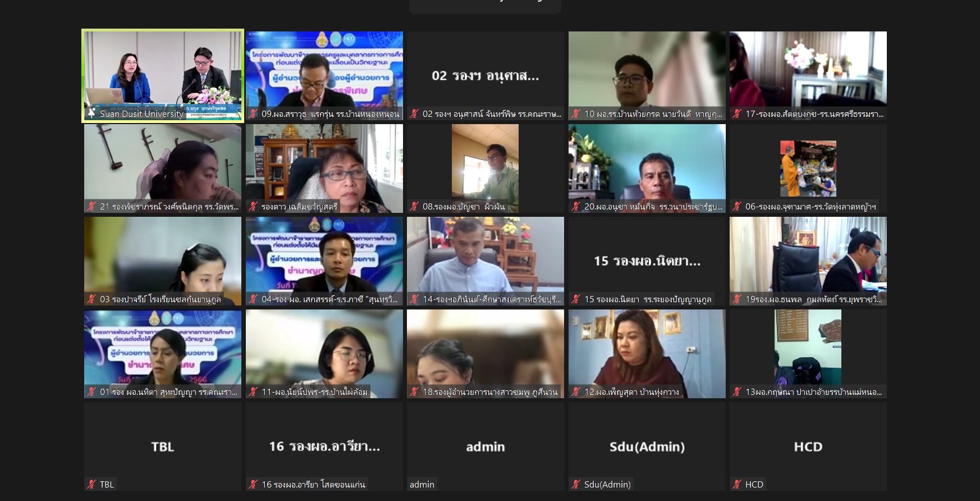This screenshot has width=980, height=501.
Task: Click name label 19รอง.ผอ.ธนพล
Action: 813,299
